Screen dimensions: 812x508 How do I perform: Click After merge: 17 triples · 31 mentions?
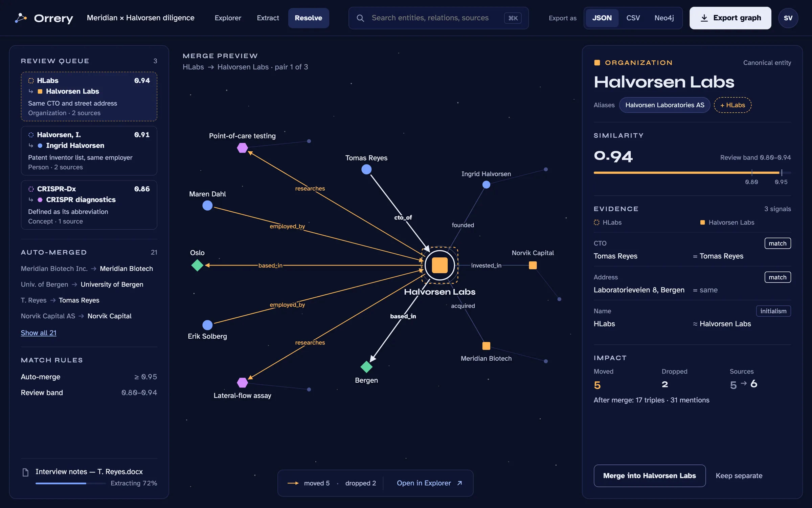(651, 400)
